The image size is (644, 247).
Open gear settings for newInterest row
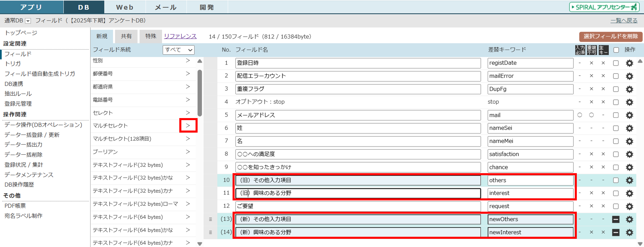[x=629, y=232]
